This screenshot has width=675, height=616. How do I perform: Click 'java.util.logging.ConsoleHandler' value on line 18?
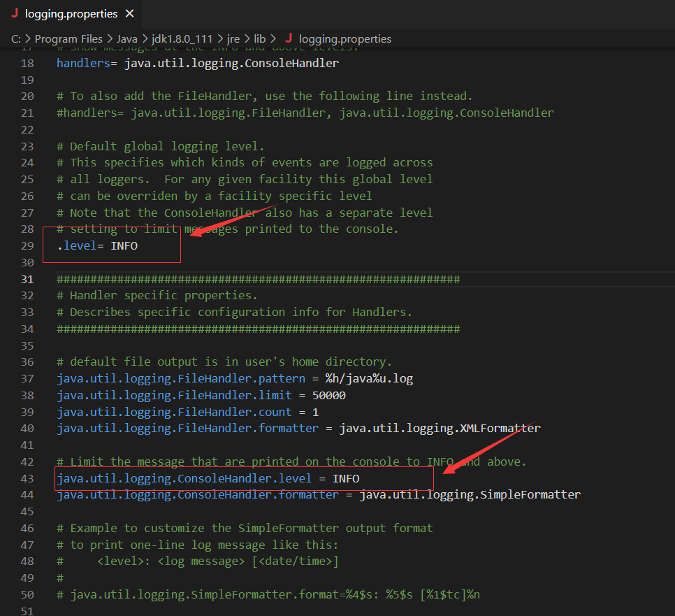tap(231, 64)
